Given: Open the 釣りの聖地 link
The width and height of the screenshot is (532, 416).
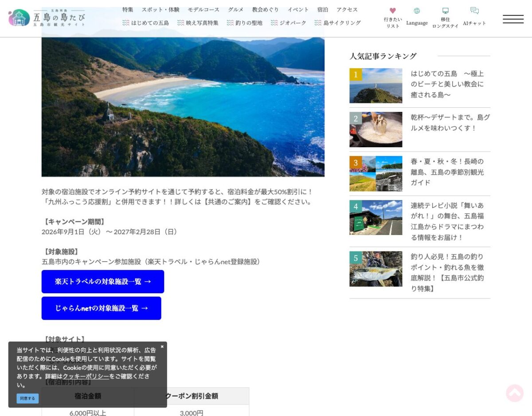Looking at the screenshot, I should click(244, 23).
